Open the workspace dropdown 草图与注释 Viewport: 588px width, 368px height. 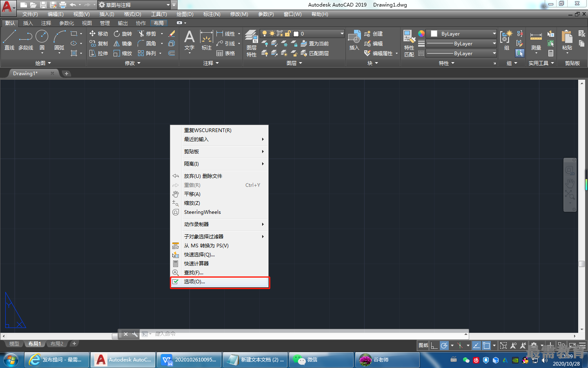(x=134, y=5)
